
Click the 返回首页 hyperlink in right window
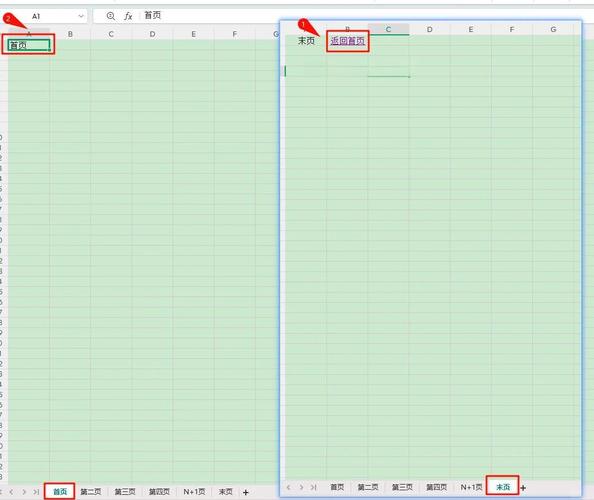(x=348, y=41)
